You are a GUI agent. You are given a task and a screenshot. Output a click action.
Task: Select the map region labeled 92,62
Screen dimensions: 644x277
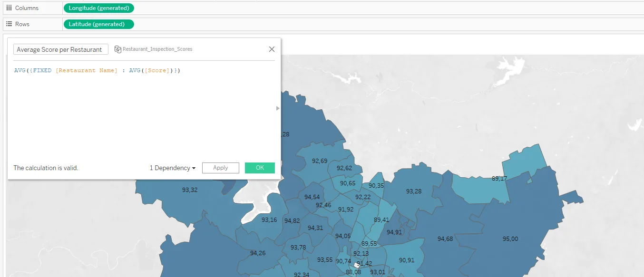(x=344, y=168)
